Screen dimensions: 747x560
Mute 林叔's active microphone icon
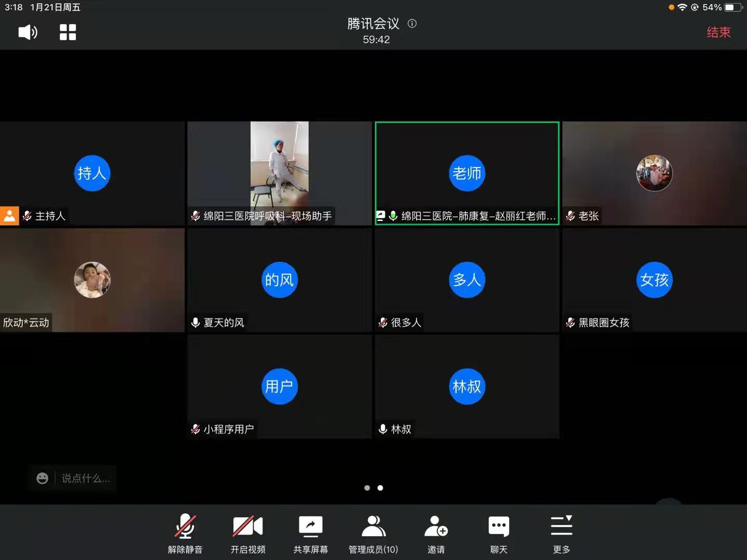[x=382, y=429]
